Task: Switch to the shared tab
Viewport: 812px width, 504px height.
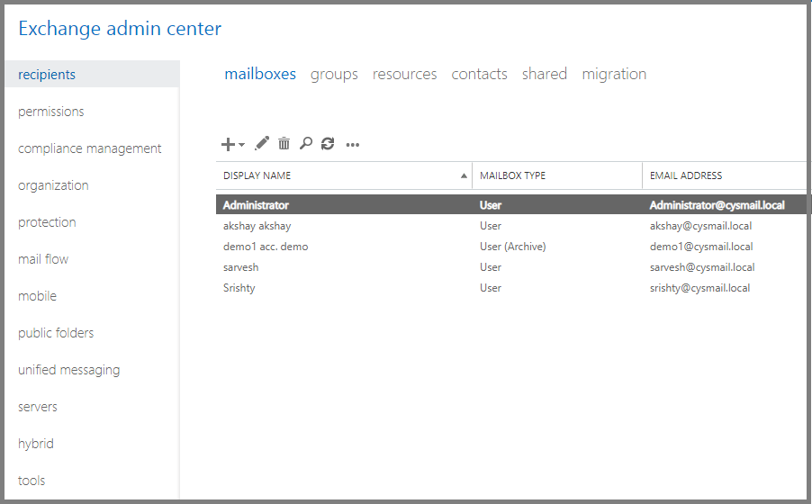Action: click(x=545, y=74)
